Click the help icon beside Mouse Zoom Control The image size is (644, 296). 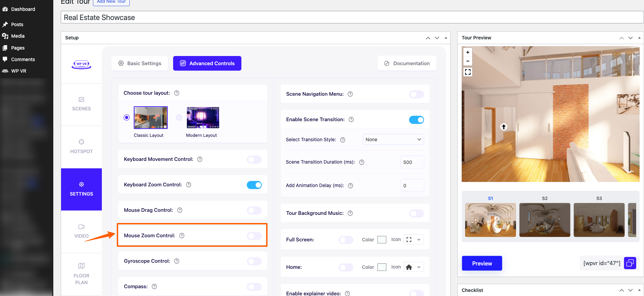182,236
